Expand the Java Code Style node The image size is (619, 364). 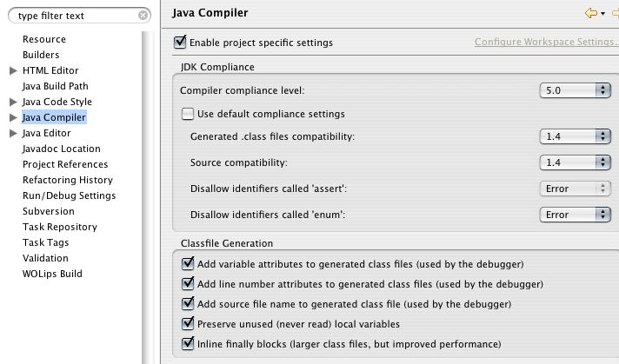[x=13, y=102]
